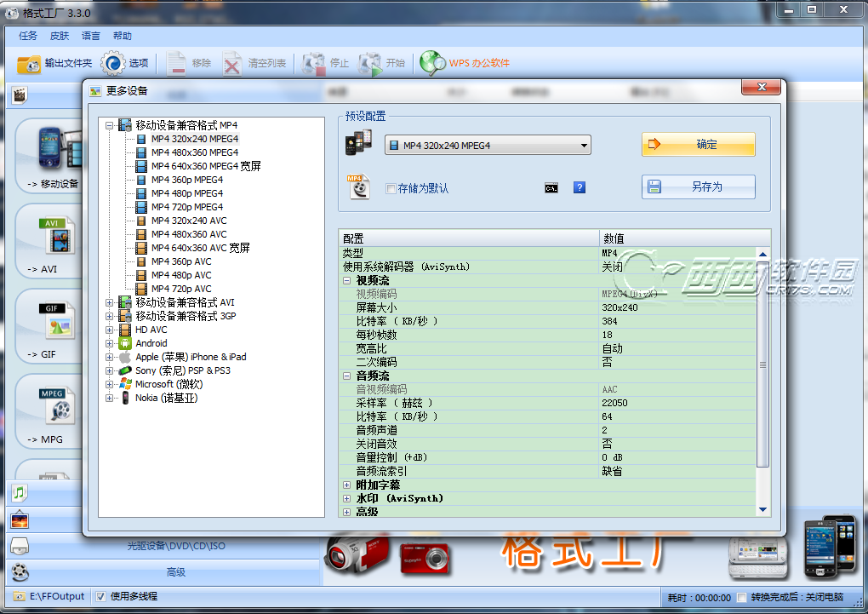868x614 pixels.
Task: Select the -> AVI conversion icon
Action: tap(56, 235)
